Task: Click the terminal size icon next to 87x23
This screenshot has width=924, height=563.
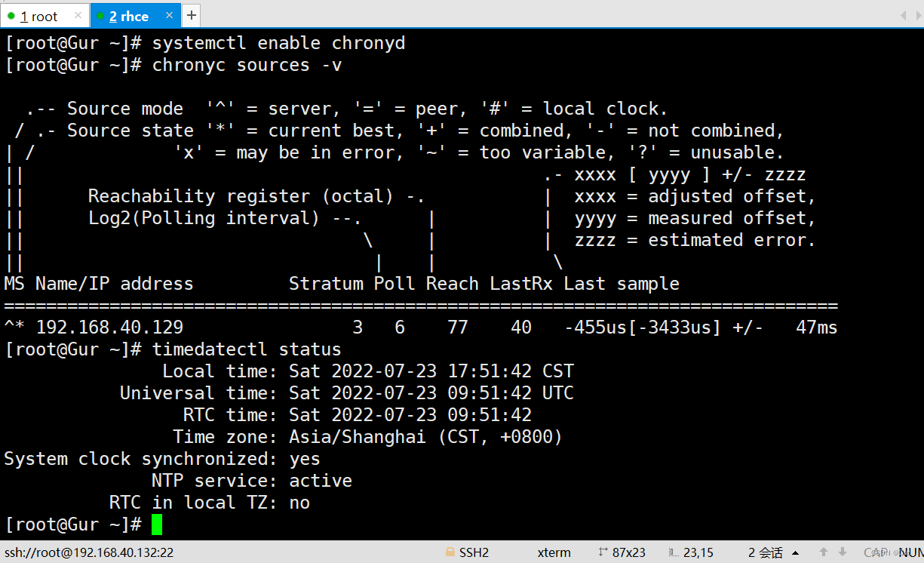Action: [x=603, y=552]
